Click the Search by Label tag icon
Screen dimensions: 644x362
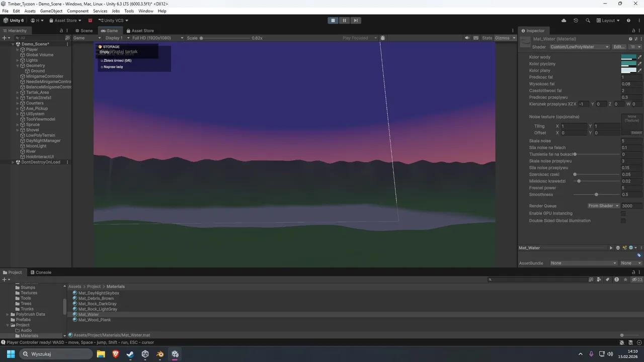point(608,280)
